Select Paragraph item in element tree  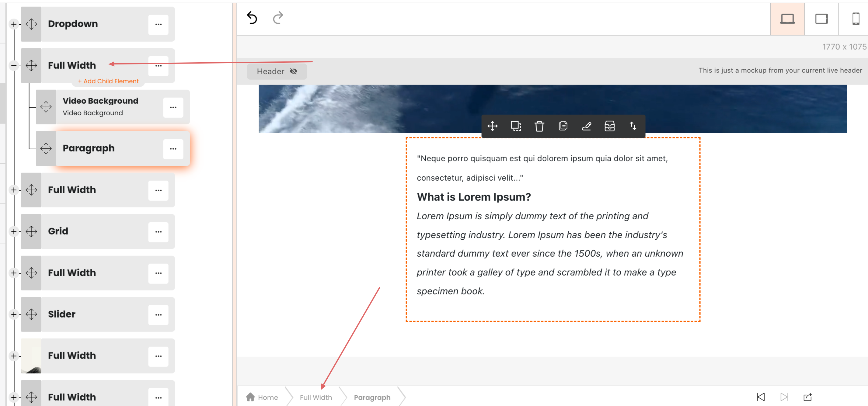(89, 148)
